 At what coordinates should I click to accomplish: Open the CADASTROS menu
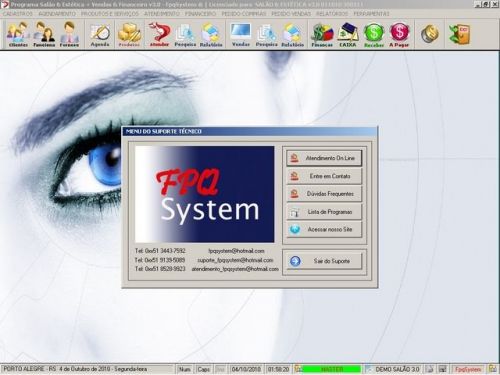pyautogui.click(x=18, y=14)
